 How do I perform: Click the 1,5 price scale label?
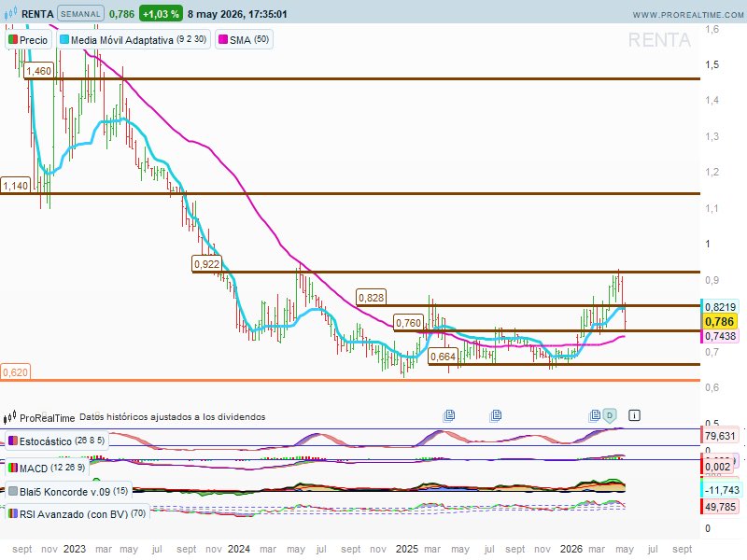pos(712,64)
